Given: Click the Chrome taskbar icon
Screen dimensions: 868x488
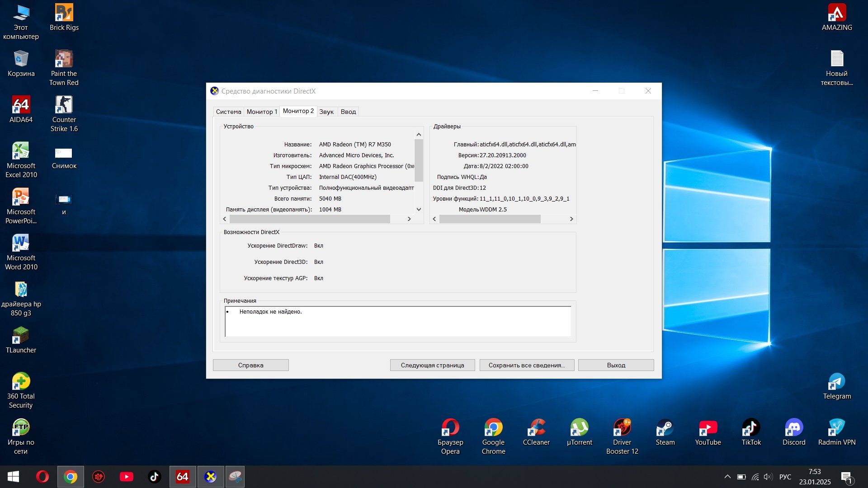Looking at the screenshot, I should [x=71, y=477].
